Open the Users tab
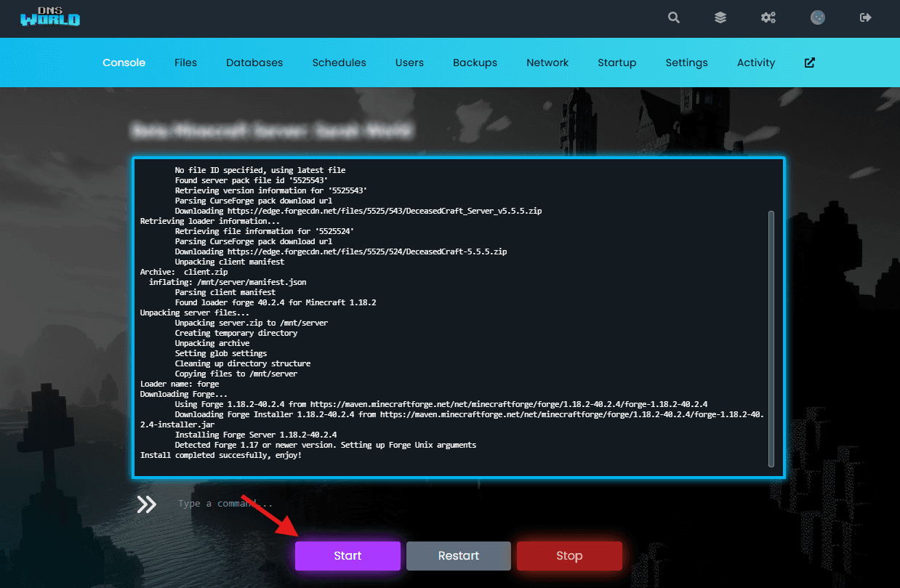Image resolution: width=900 pixels, height=588 pixels. point(409,63)
